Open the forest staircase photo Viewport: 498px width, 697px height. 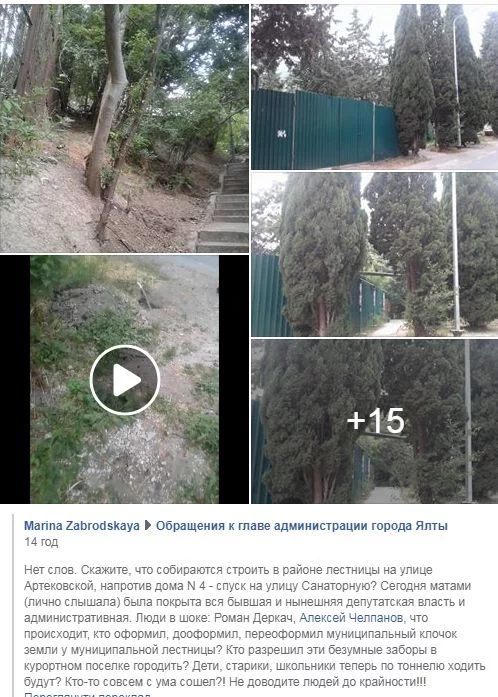[124, 128]
